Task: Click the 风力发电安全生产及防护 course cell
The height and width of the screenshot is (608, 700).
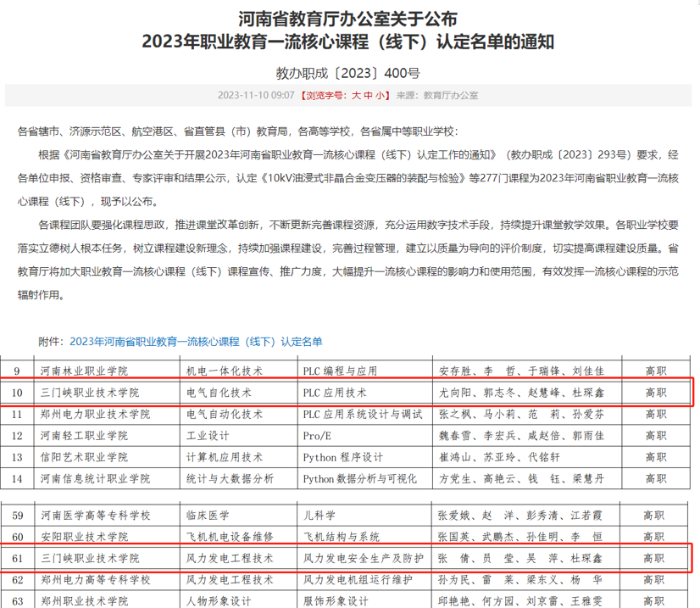Action: click(364, 560)
